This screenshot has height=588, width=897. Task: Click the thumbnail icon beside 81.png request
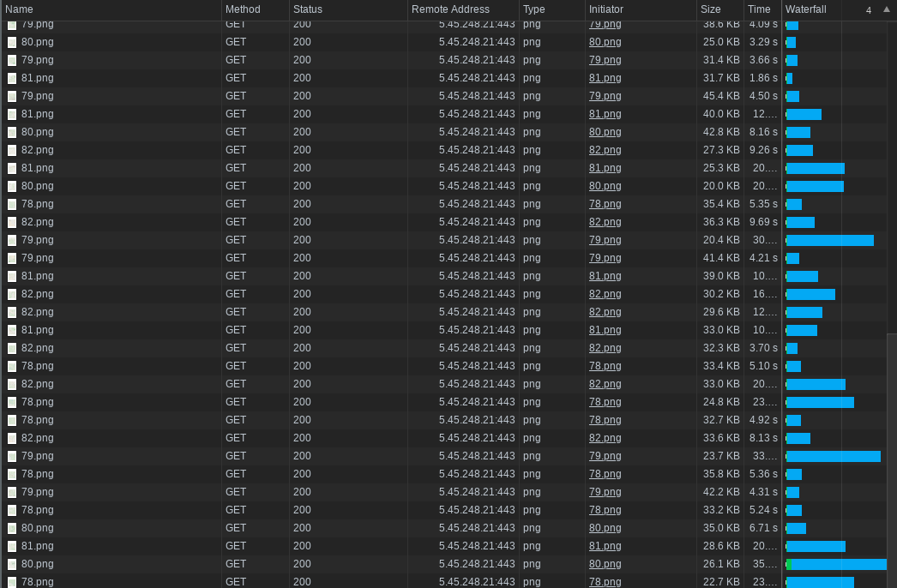coord(11,78)
